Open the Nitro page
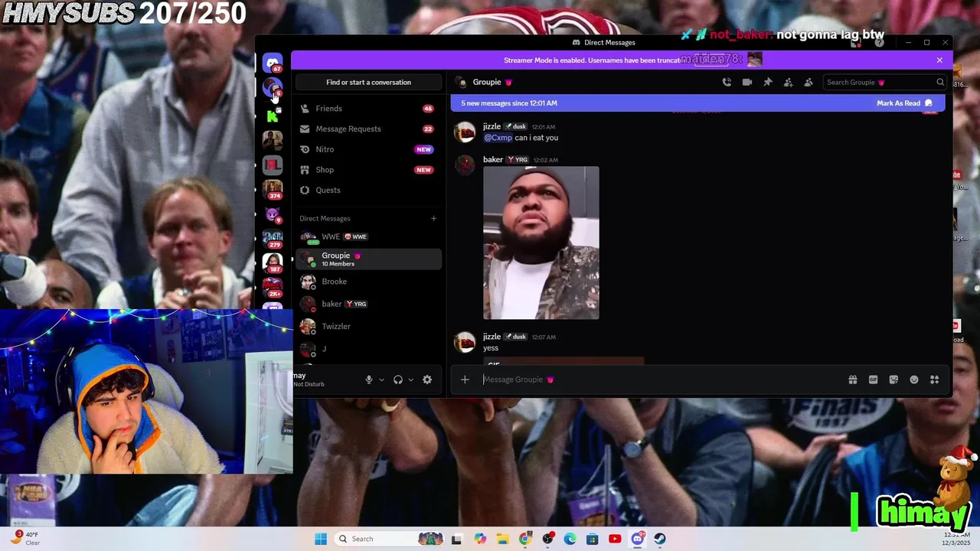 368,149
